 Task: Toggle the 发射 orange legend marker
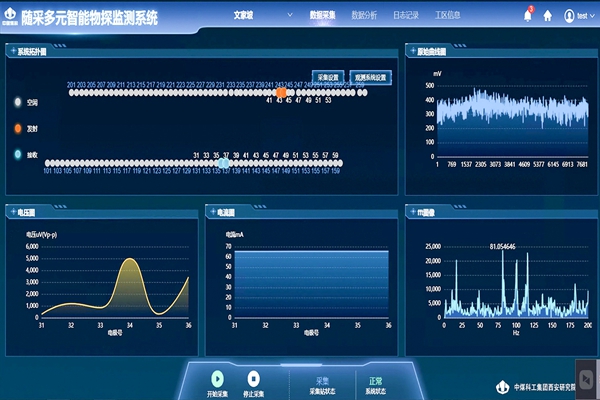click(18, 129)
